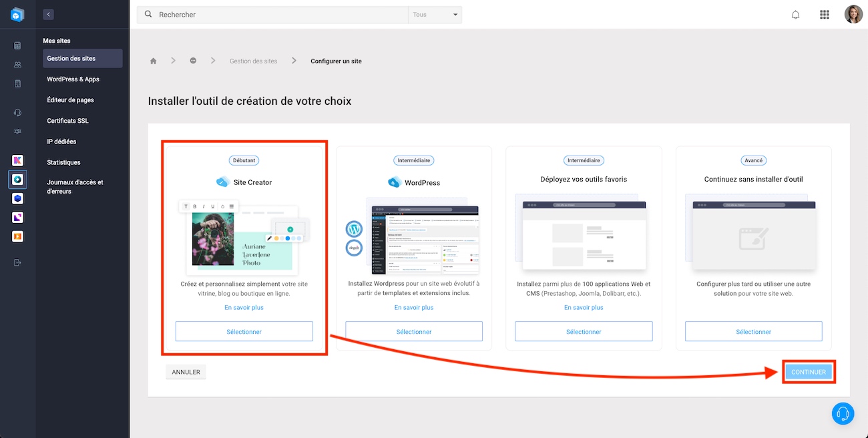The width and height of the screenshot is (868, 438).
Task: Open Gestion des sites in sidebar
Action: (x=83, y=58)
